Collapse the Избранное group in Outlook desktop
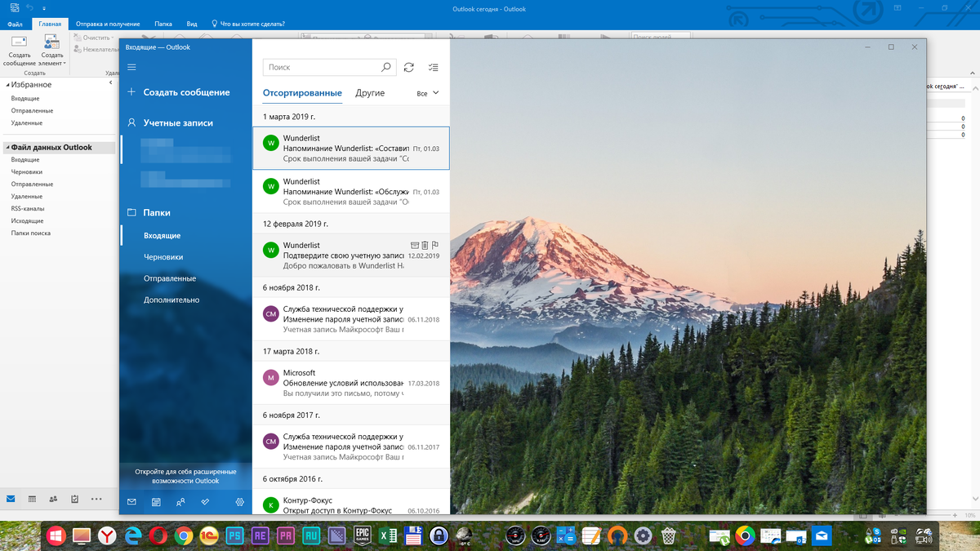Viewport: 980px width, 551px height. [7, 85]
